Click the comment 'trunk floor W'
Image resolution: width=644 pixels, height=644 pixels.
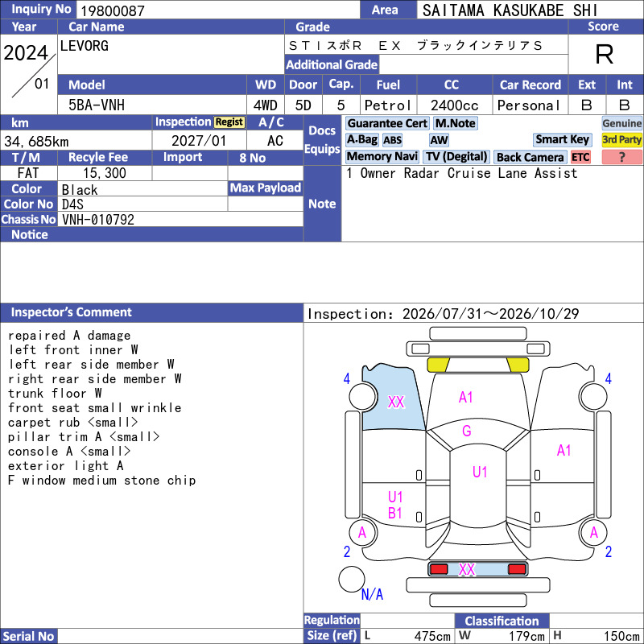pos(55,394)
